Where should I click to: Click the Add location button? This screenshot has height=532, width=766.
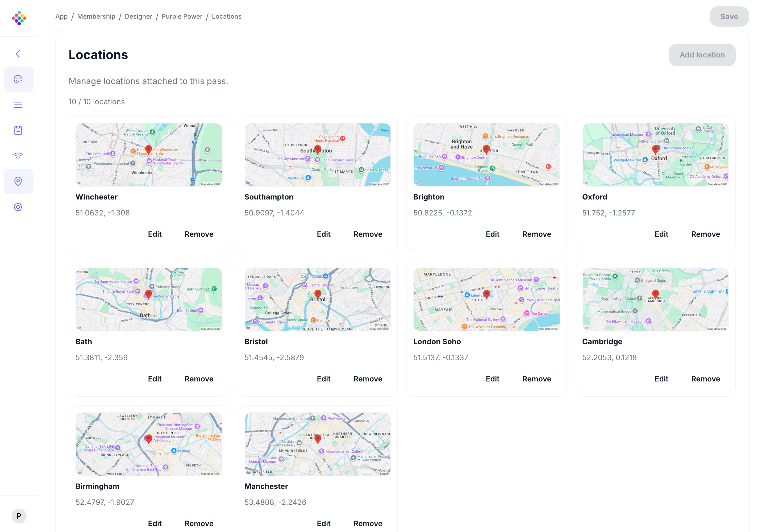(x=702, y=55)
